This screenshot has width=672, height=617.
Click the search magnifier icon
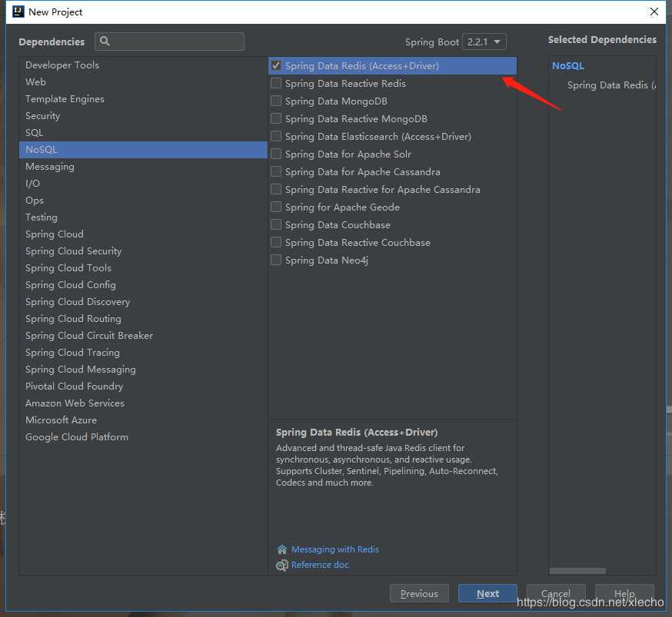pyautogui.click(x=105, y=41)
